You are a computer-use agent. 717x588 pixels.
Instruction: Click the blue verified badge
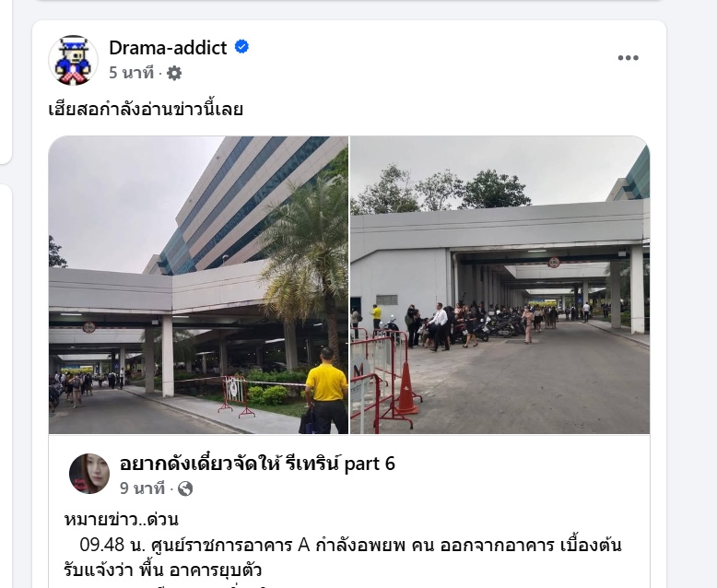(x=241, y=47)
